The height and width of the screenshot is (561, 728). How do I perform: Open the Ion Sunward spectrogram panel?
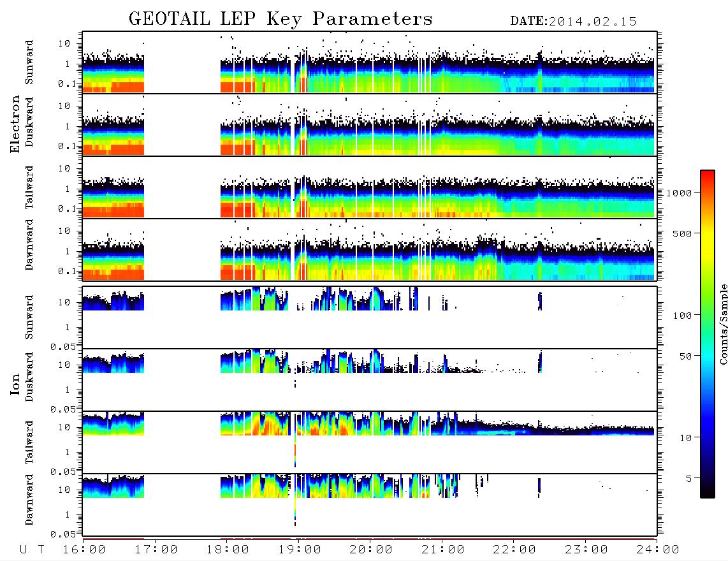point(370,317)
